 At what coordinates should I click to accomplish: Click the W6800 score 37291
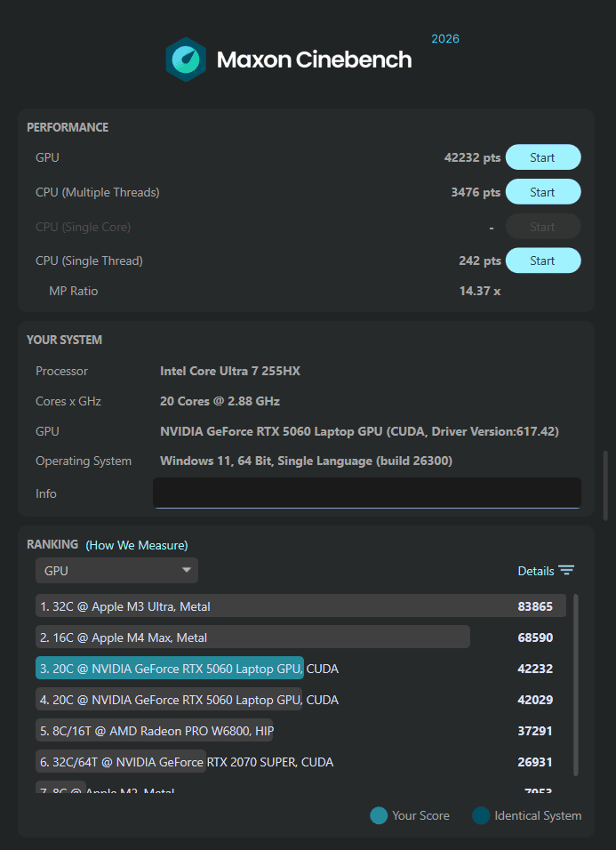point(535,731)
